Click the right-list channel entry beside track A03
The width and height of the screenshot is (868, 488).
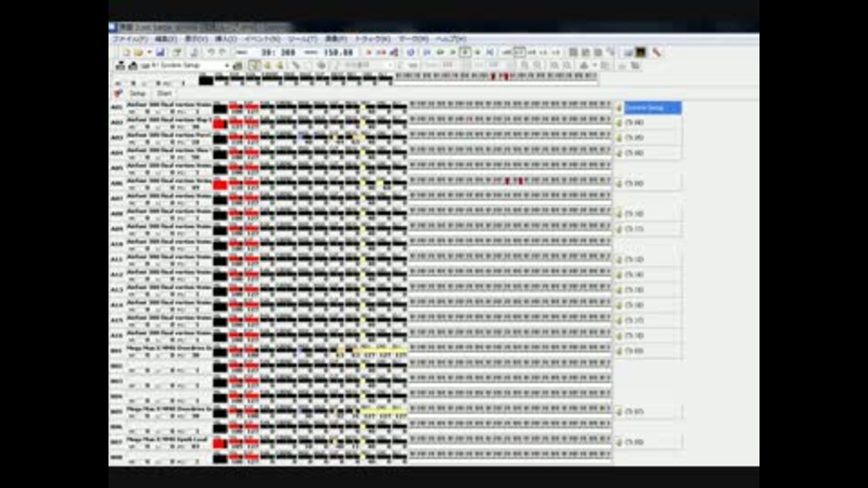pyautogui.click(x=648, y=137)
